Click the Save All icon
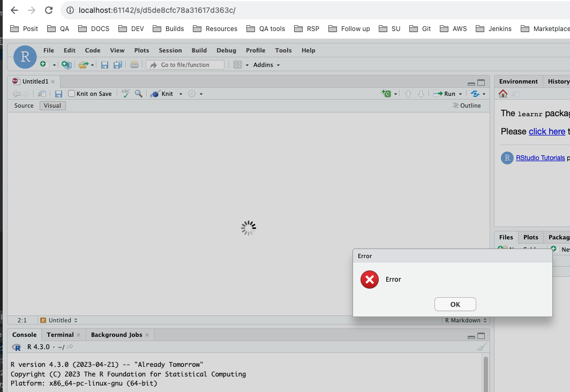 point(118,64)
